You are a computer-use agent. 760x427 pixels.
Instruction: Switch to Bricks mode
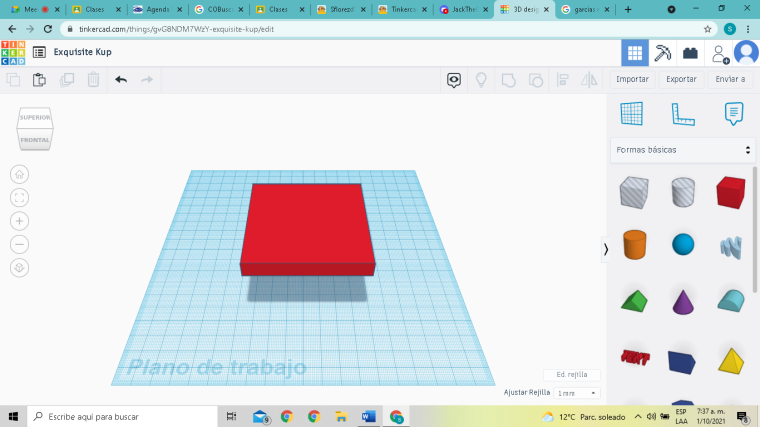tap(690, 53)
